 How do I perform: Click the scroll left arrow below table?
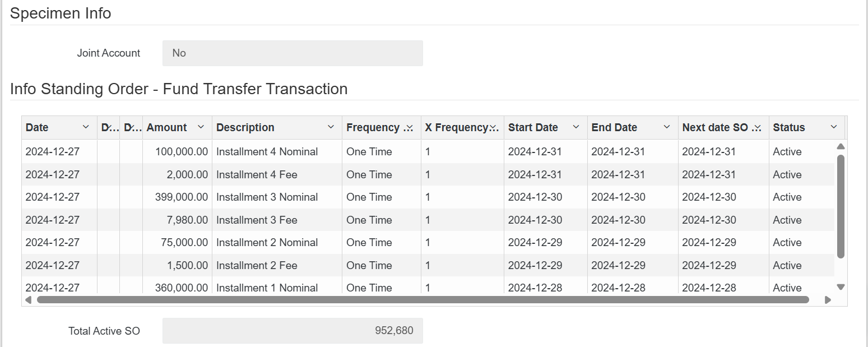[29, 300]
